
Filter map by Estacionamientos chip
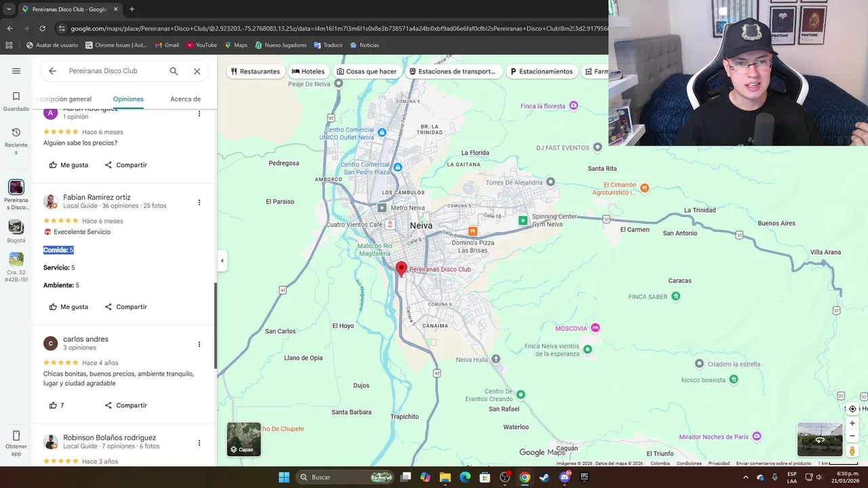pyautogui.click(x=542, y=71)
